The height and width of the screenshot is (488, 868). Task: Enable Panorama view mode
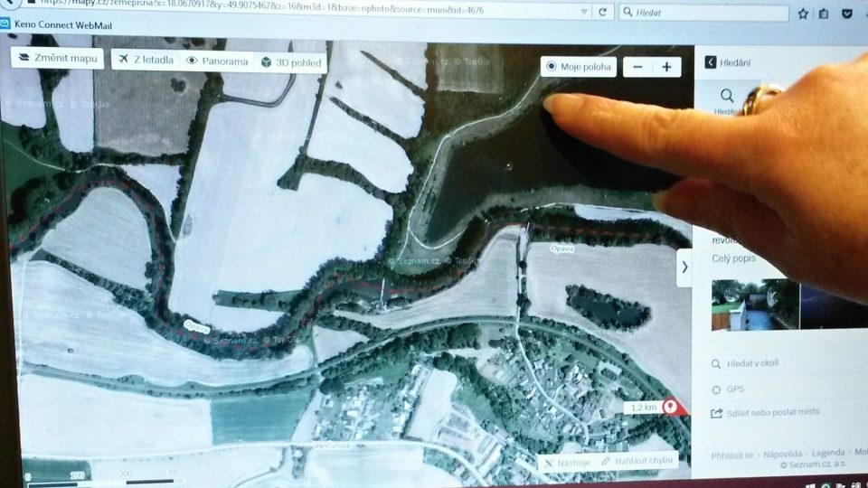click(217, 61)
